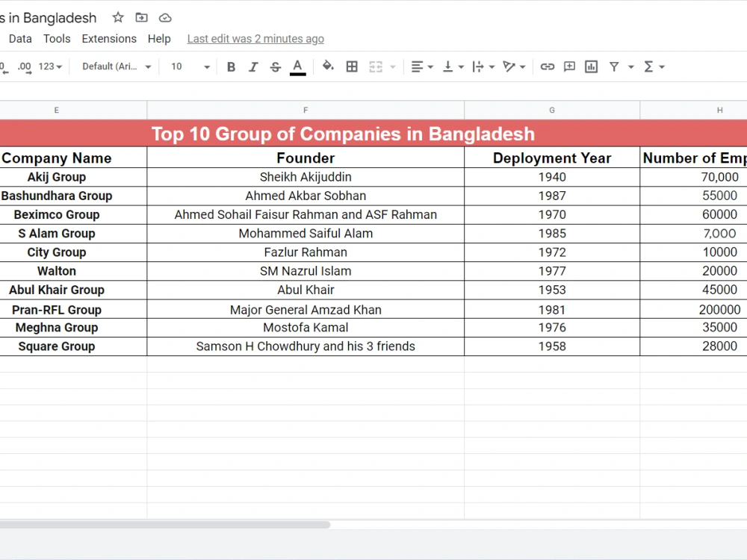The height and width of the screenshot is (560, 747).
Task: Select the title Top 10 Group of Companies cell
Action: pos(373,134)
